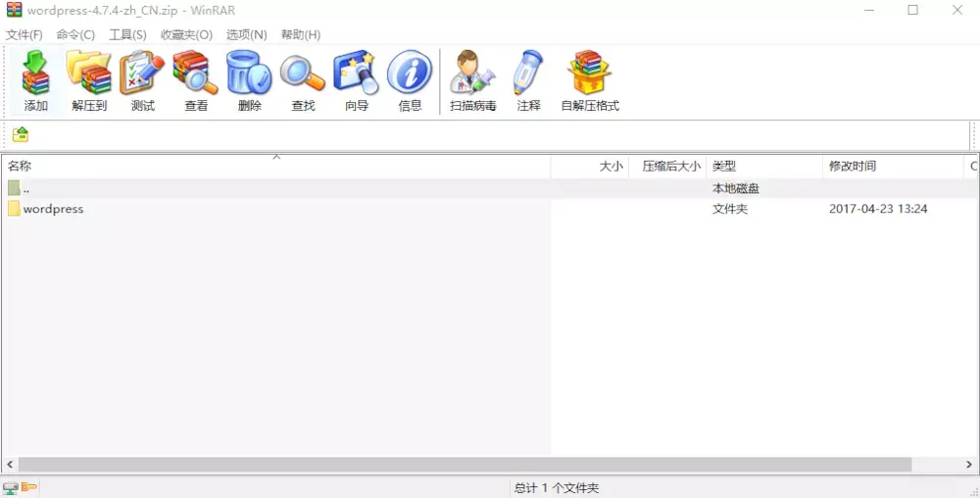Click the "本地磁盘" type cell
The height and width of the screenshot is (498, 980).
(x=736, y=188)
